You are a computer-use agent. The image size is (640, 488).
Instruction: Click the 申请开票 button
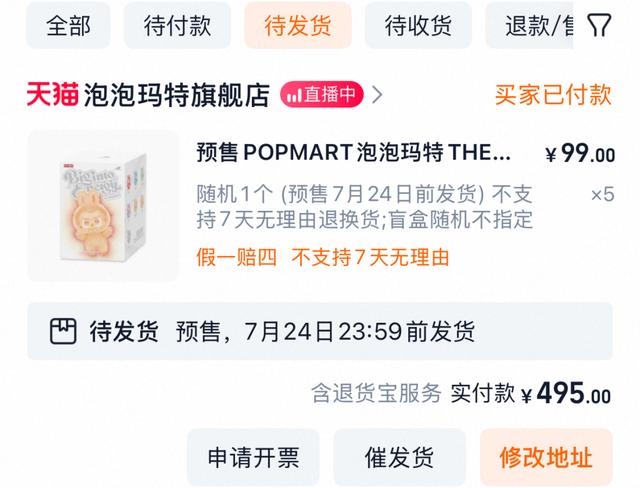click(253, 457)
